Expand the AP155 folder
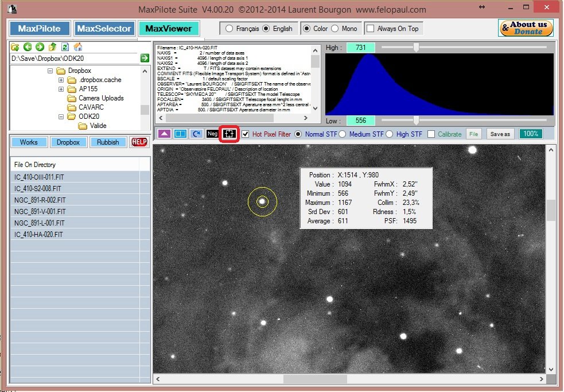 (x=61, y=89)
